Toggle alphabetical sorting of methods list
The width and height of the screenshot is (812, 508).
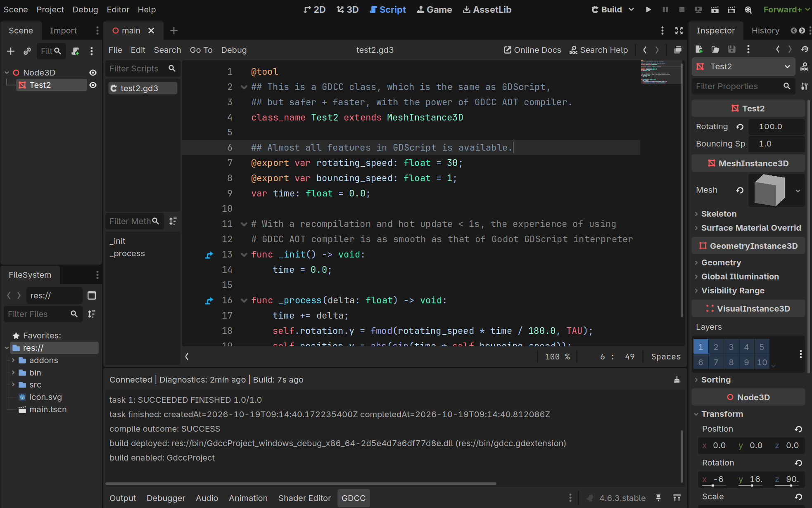tap(173, 222)
